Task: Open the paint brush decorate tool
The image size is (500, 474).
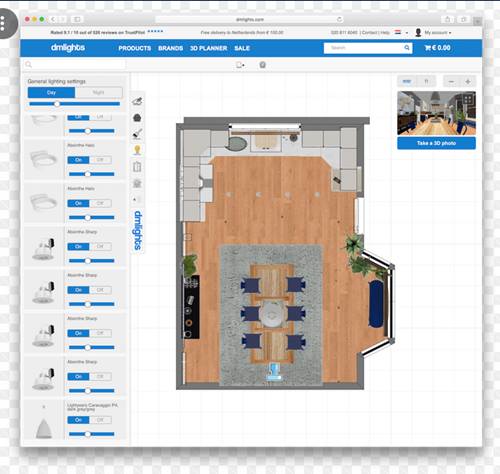Action: click(137, 134)
